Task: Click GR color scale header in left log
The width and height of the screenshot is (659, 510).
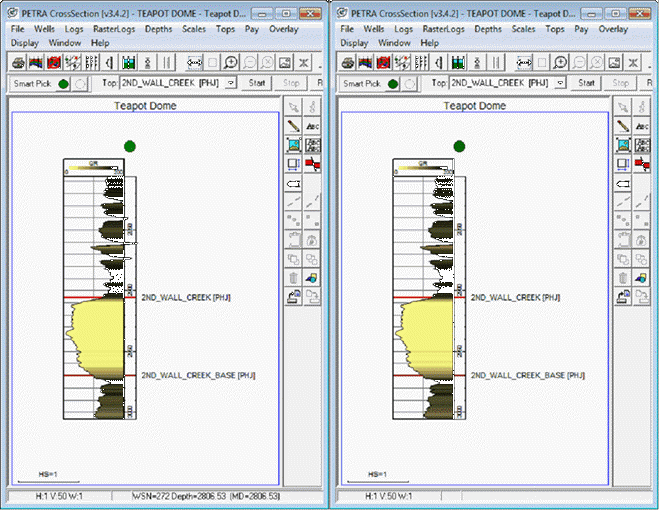Action: tap(93, 167)
